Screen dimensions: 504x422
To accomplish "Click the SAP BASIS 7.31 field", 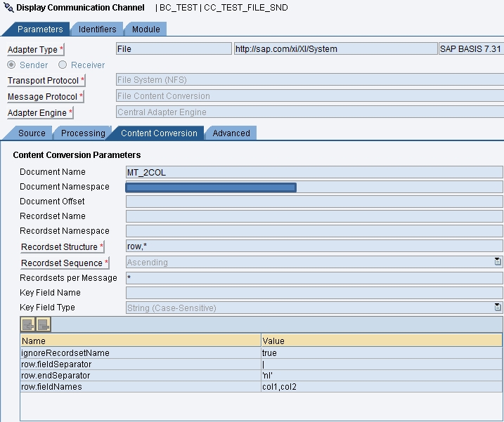I will click(x=471, y=49).
